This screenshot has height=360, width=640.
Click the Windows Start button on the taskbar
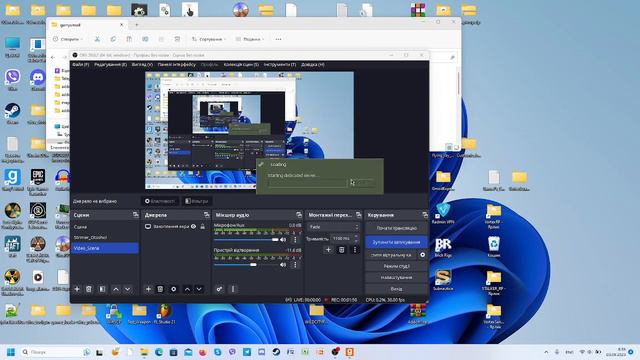coord(11,352)
